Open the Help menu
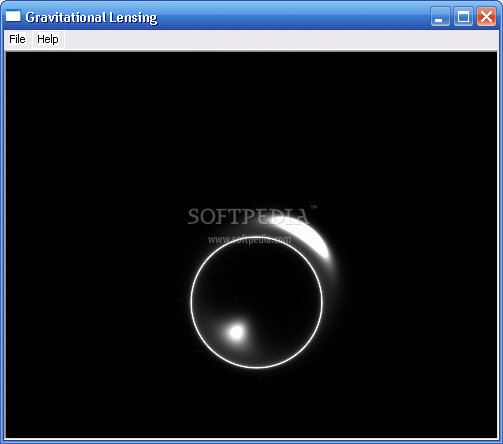503x444 pixels. tap(48, 39)
